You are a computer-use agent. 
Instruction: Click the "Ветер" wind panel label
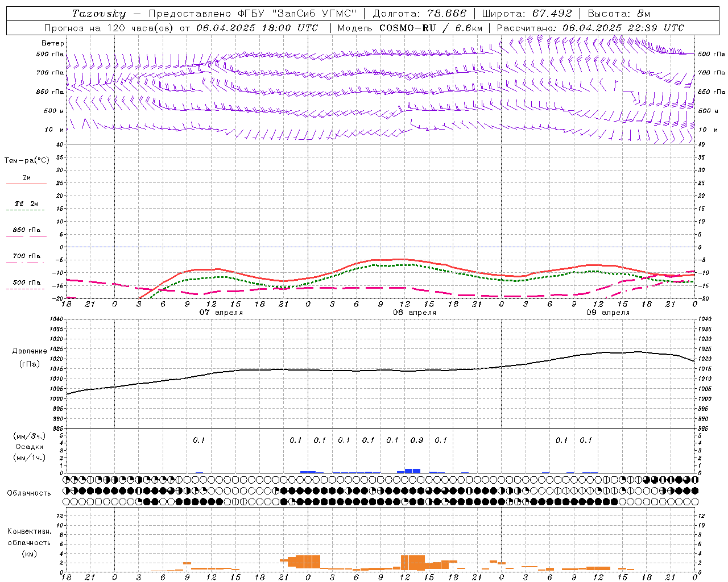pyautogui.click(x=53, y=43)
